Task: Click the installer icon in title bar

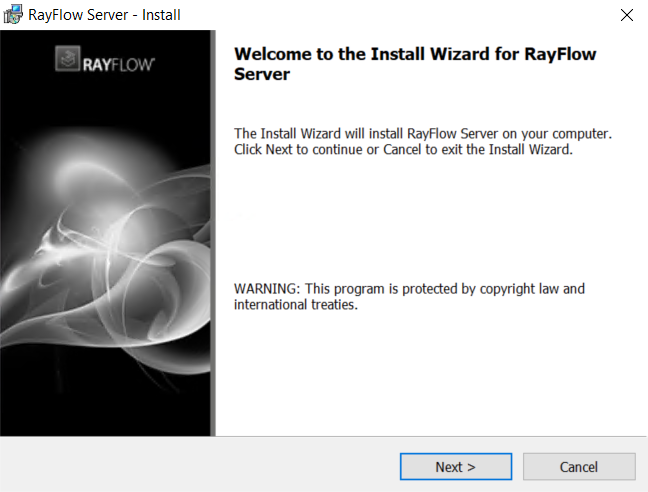Action: 13,14
